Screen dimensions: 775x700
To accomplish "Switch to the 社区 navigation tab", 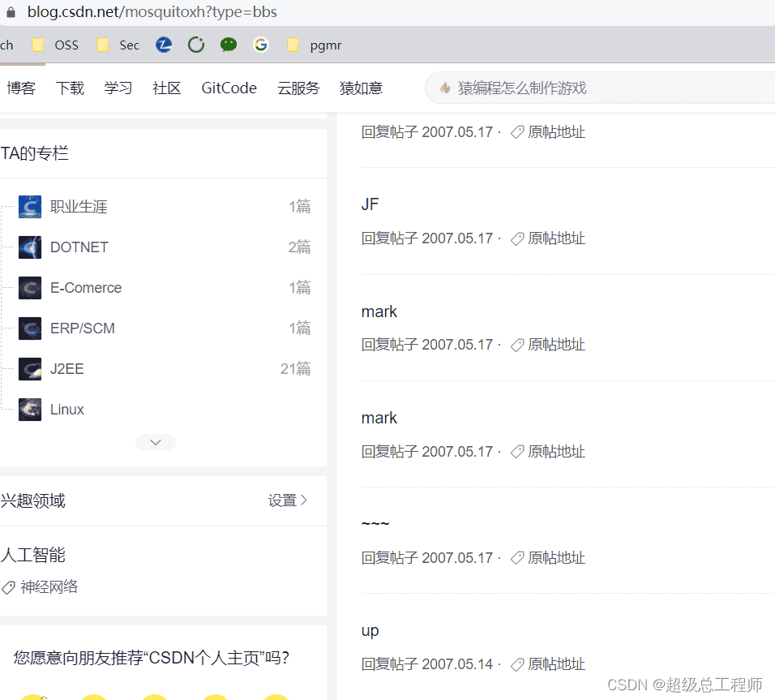I will point(166,88).
